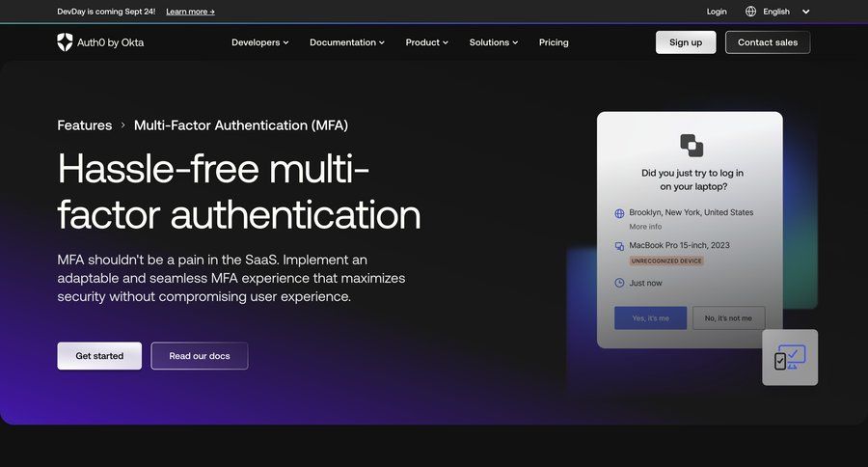
Task: Click Yes, it's me button
Action: [x=650, y=318]
